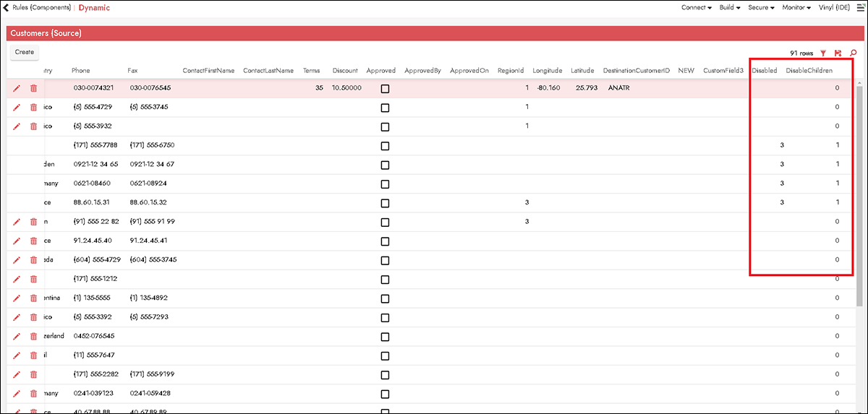Viewport: 868px width, 414px height.
Task: Click pencil icon for phone 91.24.45.40 row
Action: pos(17,241)
